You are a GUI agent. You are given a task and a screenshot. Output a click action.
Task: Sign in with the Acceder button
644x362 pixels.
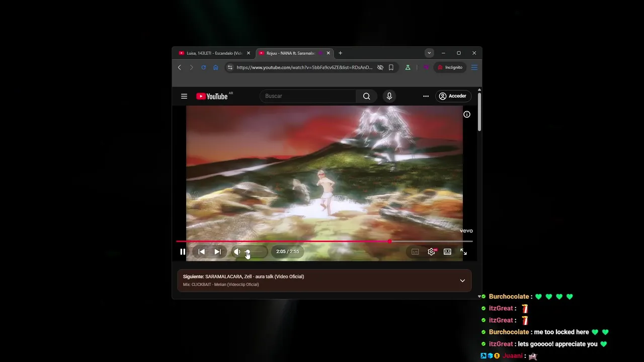pos(453,96)
